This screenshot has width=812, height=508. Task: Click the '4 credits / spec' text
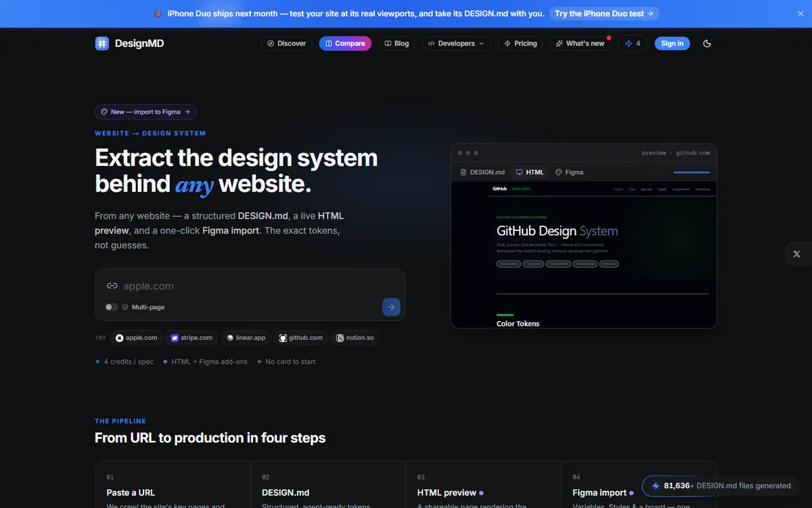[x=129, y=362]
